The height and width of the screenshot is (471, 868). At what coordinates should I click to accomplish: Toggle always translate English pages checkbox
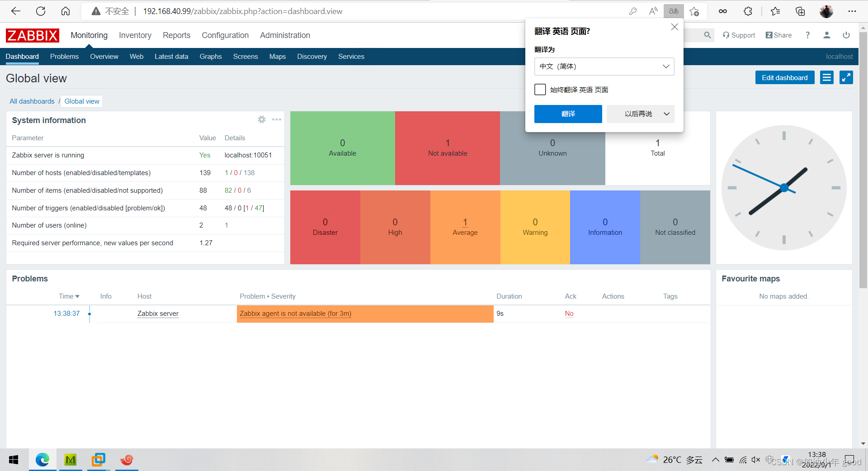point(540,89)
